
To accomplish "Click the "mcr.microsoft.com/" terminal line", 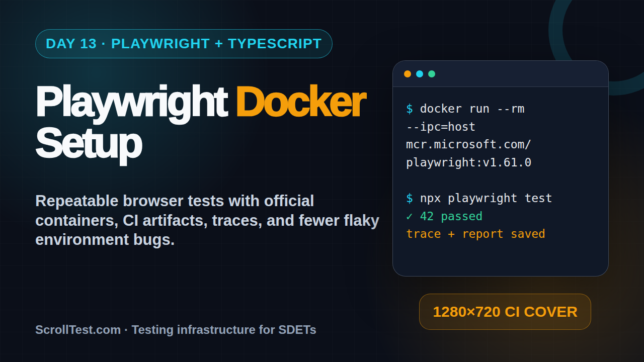I will tap(468, 145).
